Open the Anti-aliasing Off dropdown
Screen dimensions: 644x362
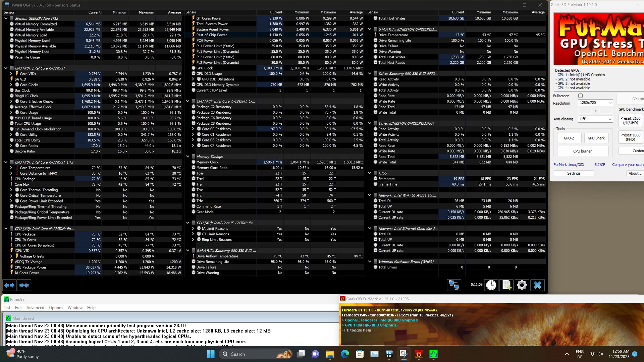(595, 119)
